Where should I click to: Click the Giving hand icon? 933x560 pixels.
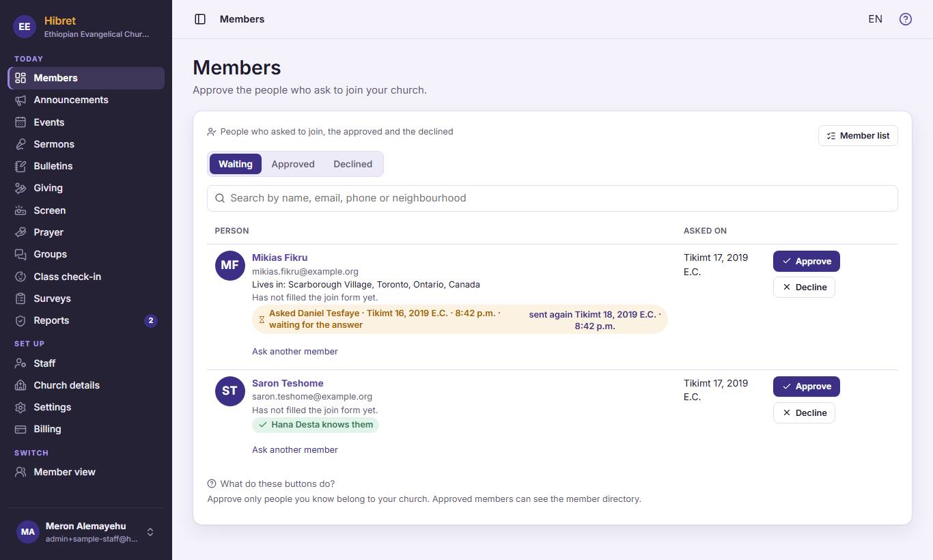click(x=20, y=188)
